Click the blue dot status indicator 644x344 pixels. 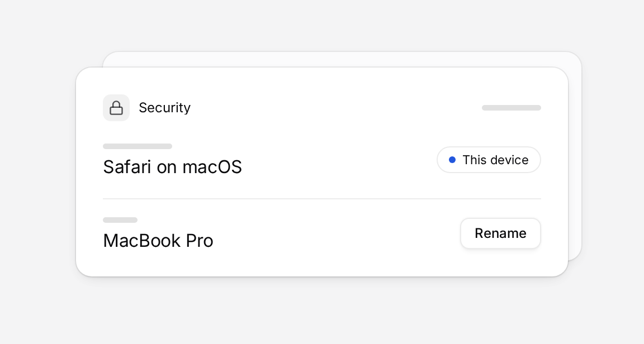[452, 160]
